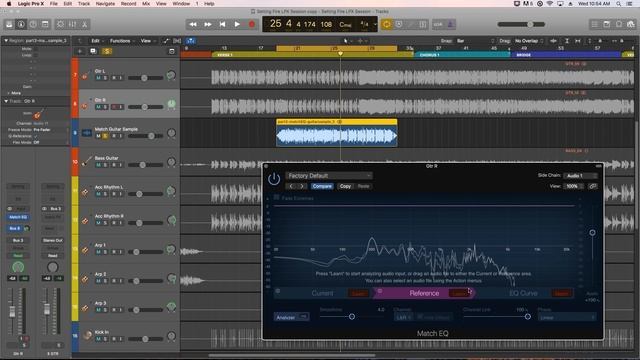Open the Phase Linear dropdown
The height and width of the screenshot is (360, 640).
pyautogui.click(x=567, y=318)
